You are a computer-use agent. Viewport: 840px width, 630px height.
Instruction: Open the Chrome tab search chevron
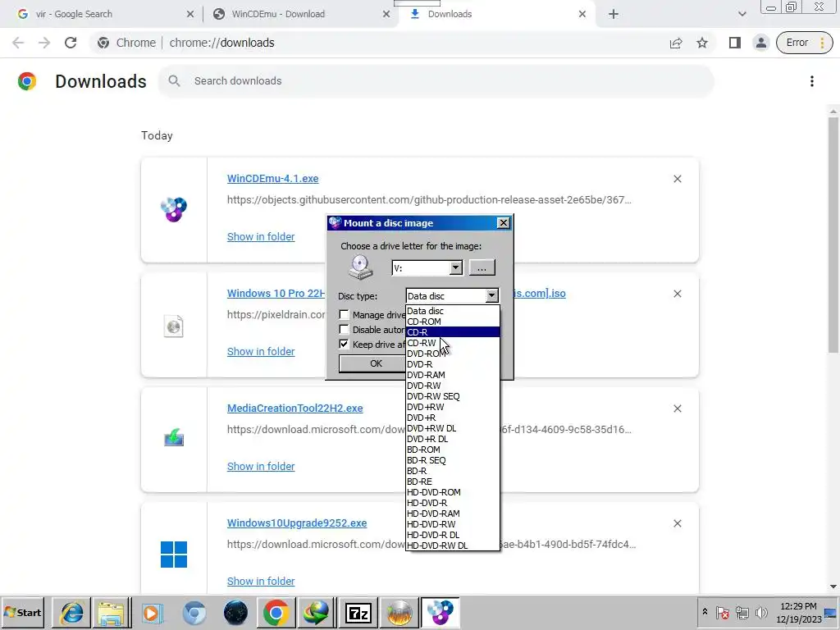[742, 14]
